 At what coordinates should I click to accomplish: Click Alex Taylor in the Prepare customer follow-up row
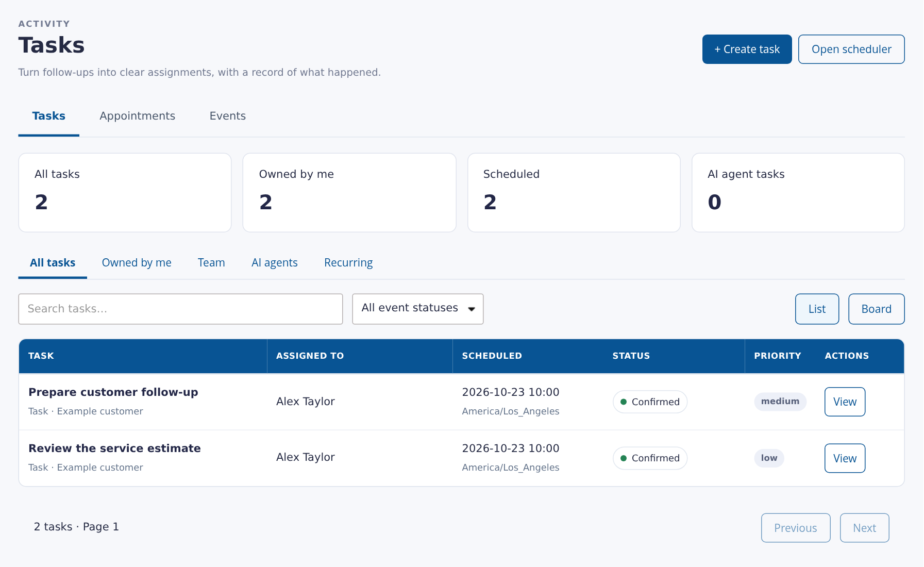coord(306,402)
